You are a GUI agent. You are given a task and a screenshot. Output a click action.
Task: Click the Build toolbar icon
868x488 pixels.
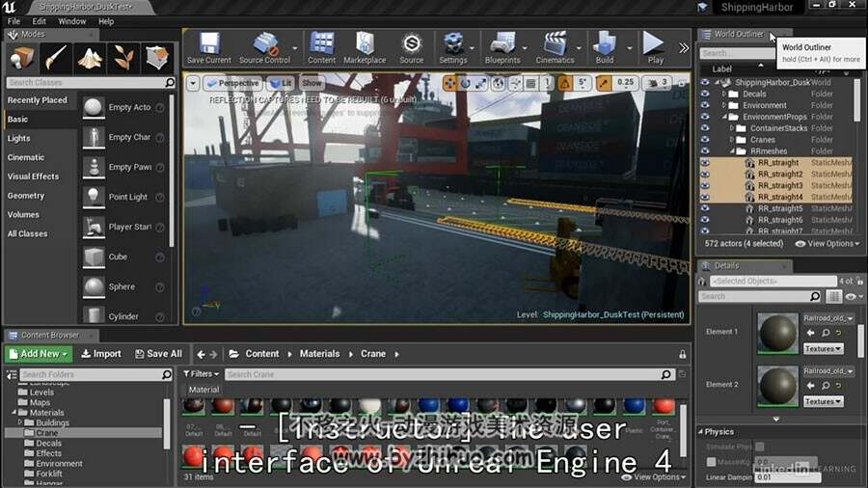point(604,48)
